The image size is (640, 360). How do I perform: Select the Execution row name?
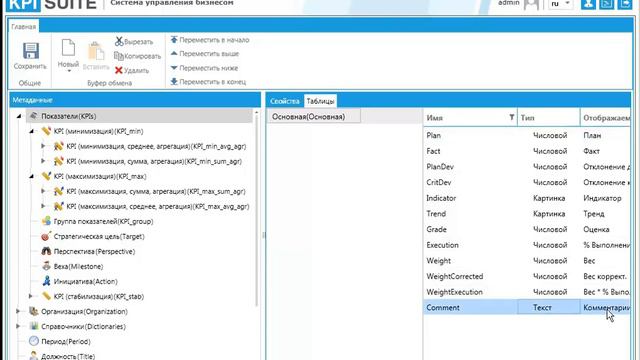(x=442, y=245)
